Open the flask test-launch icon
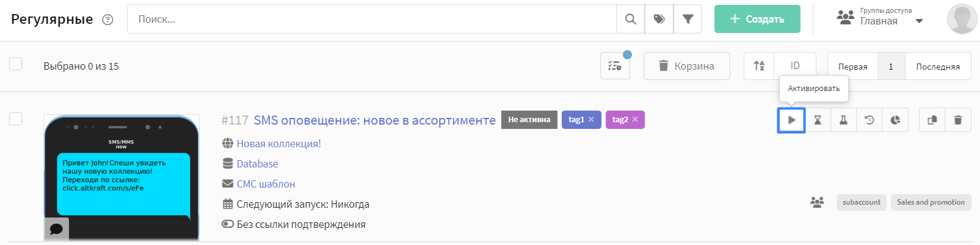The height and width of the screenshot is (245, 980). coord(843,120)
